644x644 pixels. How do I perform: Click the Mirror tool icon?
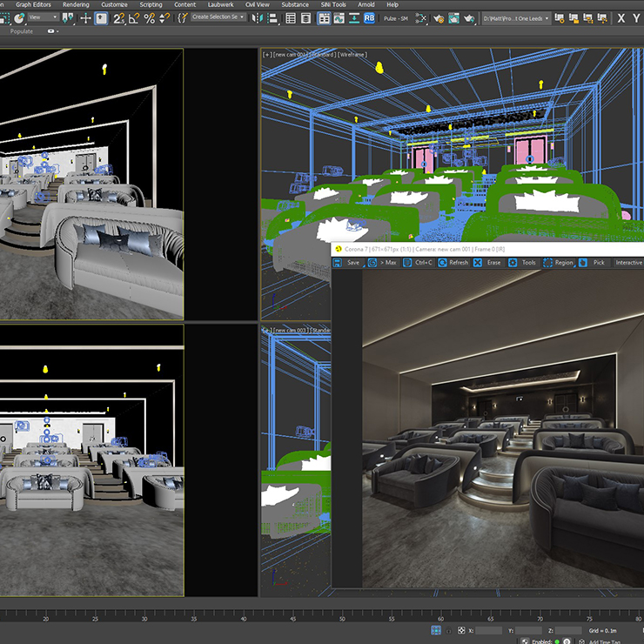[x=257, y=18]
